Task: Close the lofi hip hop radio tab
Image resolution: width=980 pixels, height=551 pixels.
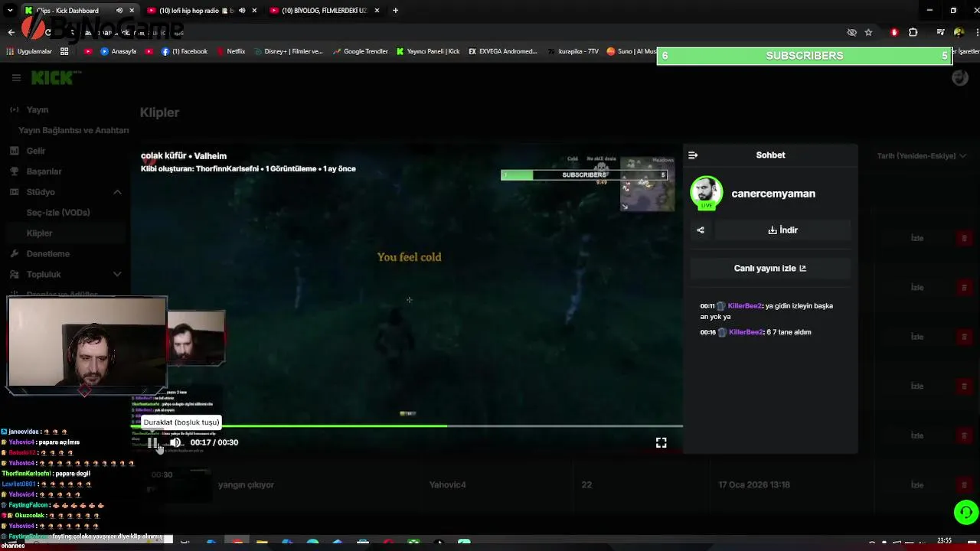Action: (x=254, y=11)
